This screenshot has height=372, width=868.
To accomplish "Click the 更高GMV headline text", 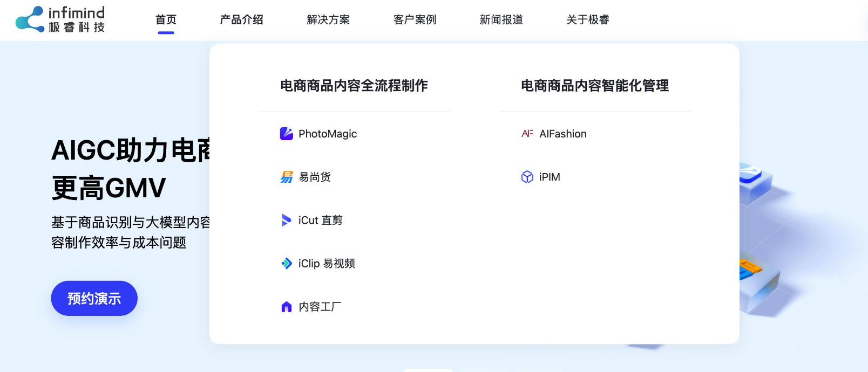I will coord(109,188).
